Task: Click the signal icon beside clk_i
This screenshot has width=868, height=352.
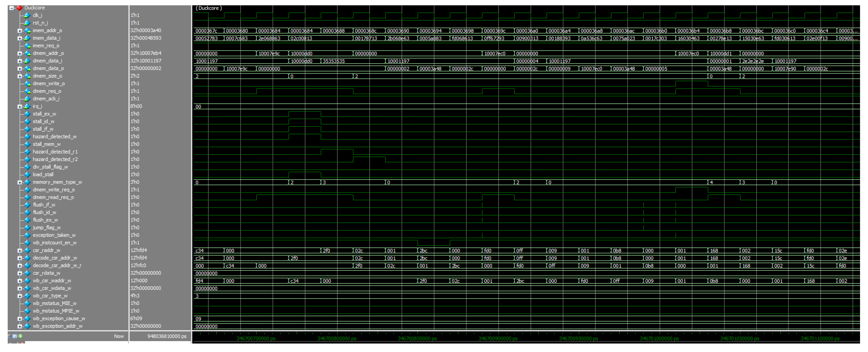Action: pyautogui.click(x=27, y=15)
